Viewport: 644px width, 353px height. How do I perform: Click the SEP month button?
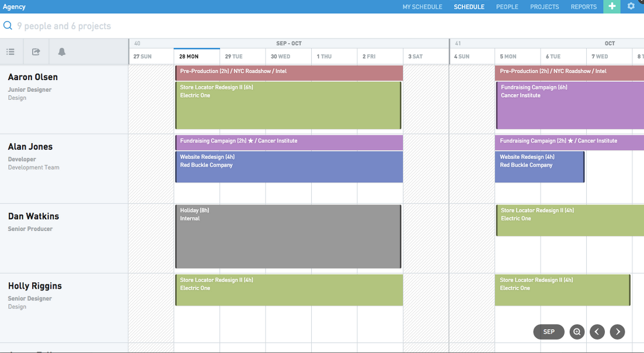click(549, 331)
